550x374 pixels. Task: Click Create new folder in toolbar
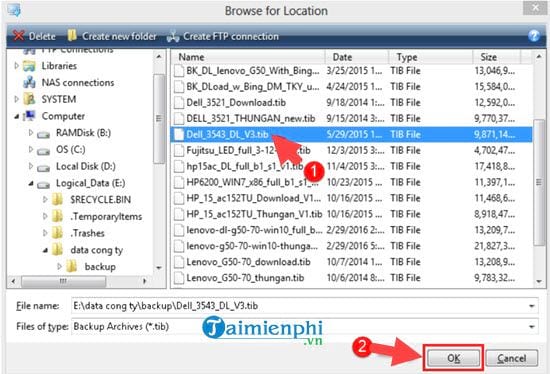(112, 36)
